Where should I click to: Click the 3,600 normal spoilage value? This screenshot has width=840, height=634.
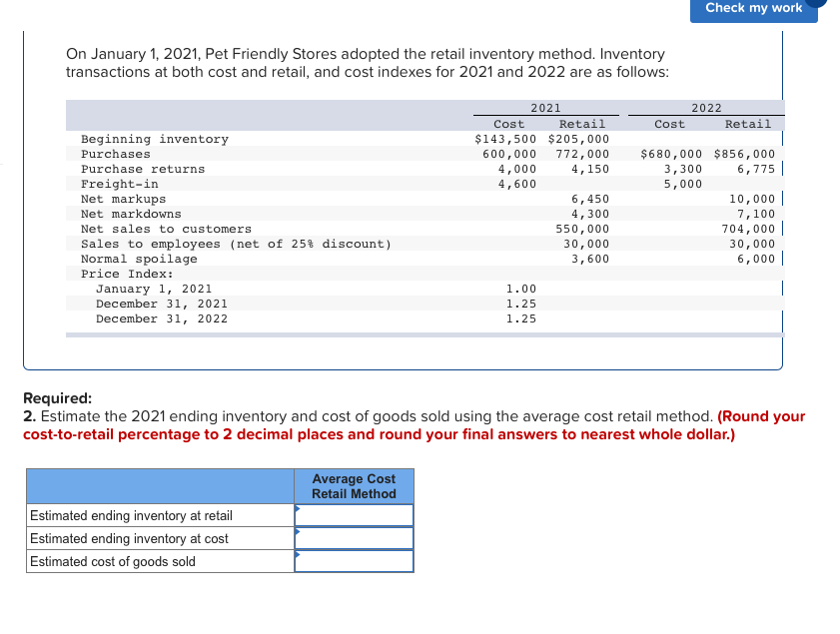point(590,260)
